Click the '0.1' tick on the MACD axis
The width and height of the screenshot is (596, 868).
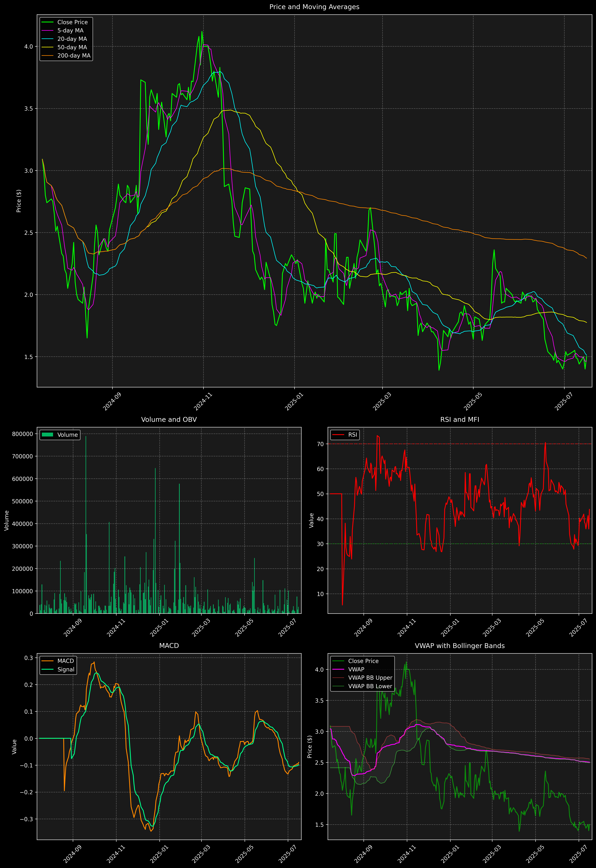(29, 712)
